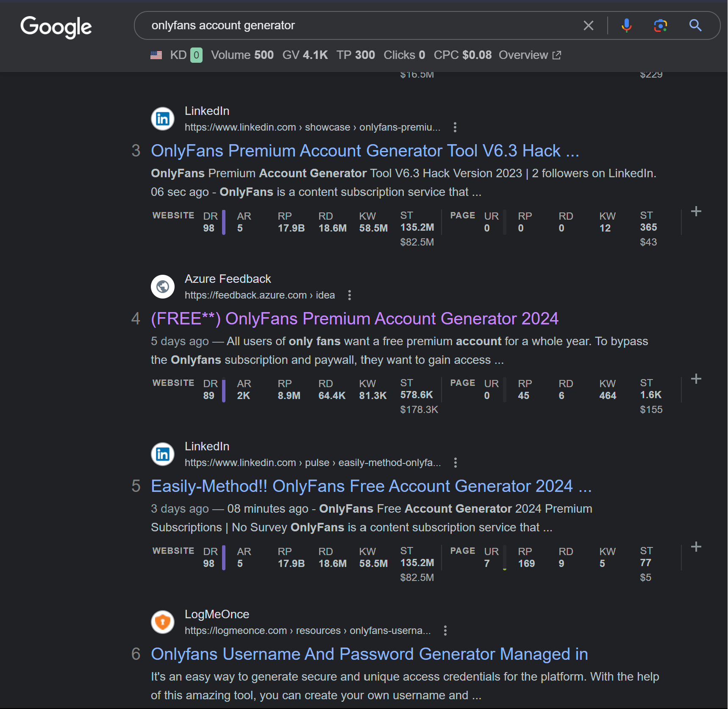Click Azure Feedback globe favicon
This screenshot has width=728, height=709.
point(163,287)
